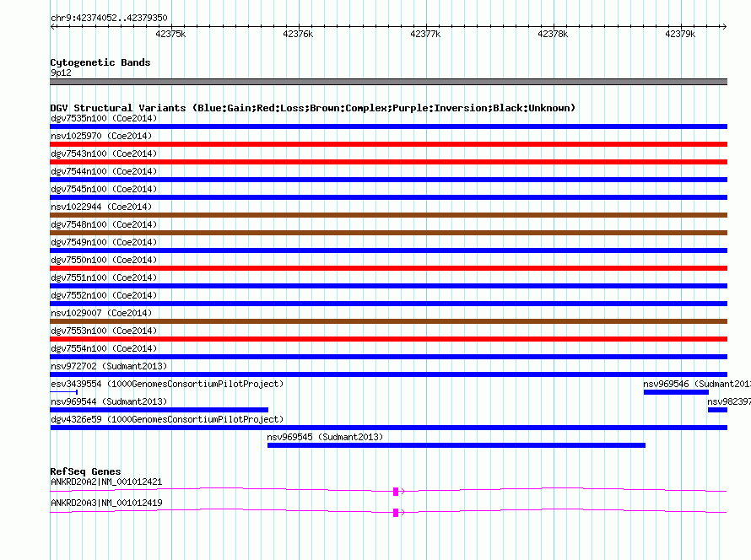Click the 42378k ruler position label

[553, 35]
